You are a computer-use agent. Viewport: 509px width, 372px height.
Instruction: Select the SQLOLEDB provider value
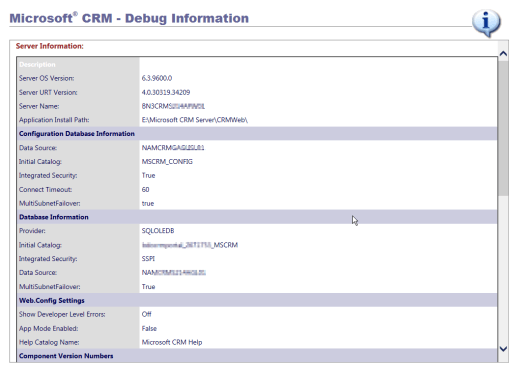click(x=158, y=231)
